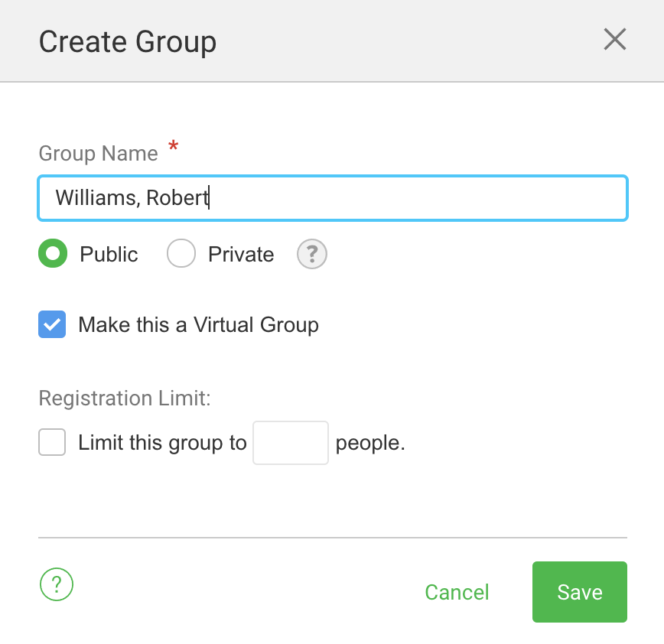Select the Private radio button

click(181, 254)
